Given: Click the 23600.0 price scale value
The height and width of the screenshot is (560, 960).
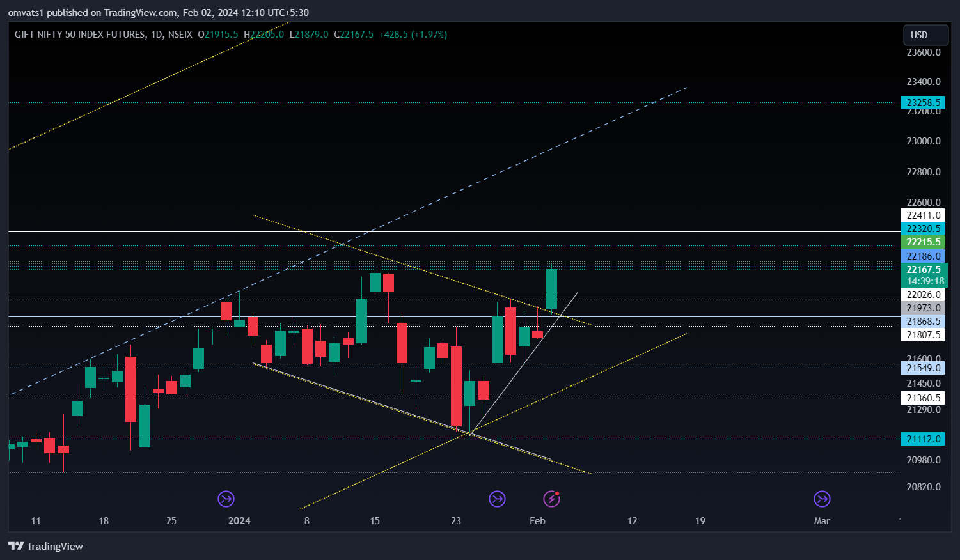Looking at the screenshot, I should [x=924, y=52].
